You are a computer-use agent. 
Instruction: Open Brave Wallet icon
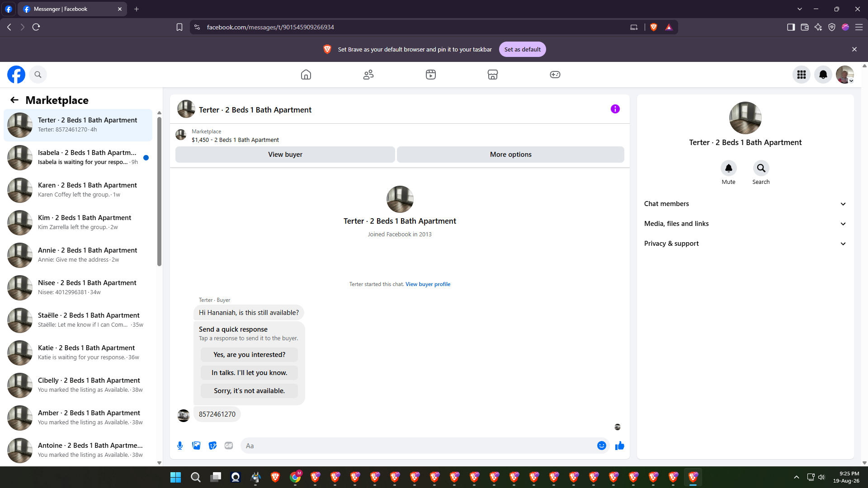805,27
